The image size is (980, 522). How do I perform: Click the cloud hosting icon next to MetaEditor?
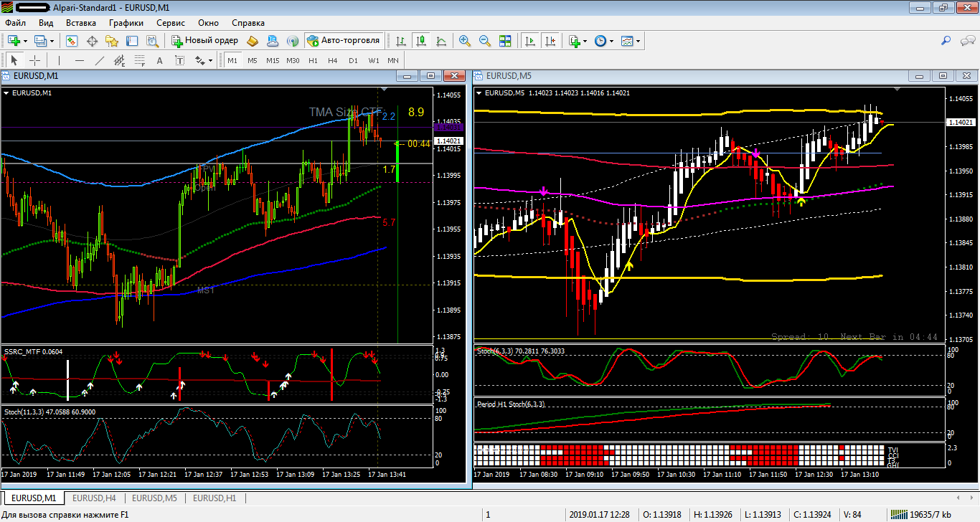[273, 41]
